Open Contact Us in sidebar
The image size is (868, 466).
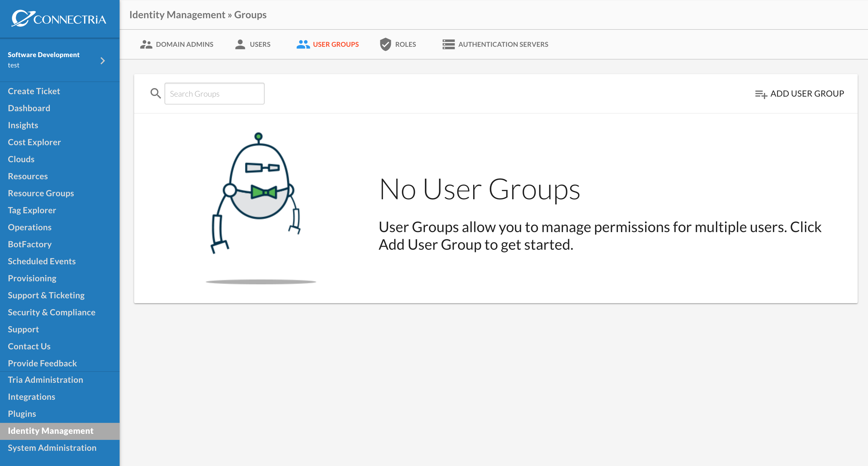click(29, 346)
